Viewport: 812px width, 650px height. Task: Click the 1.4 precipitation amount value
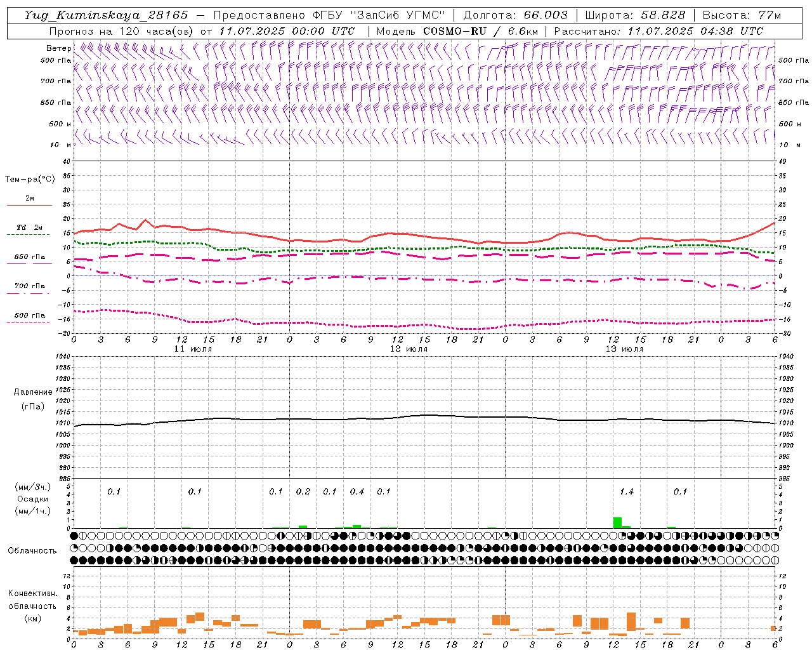coord(626,492)
